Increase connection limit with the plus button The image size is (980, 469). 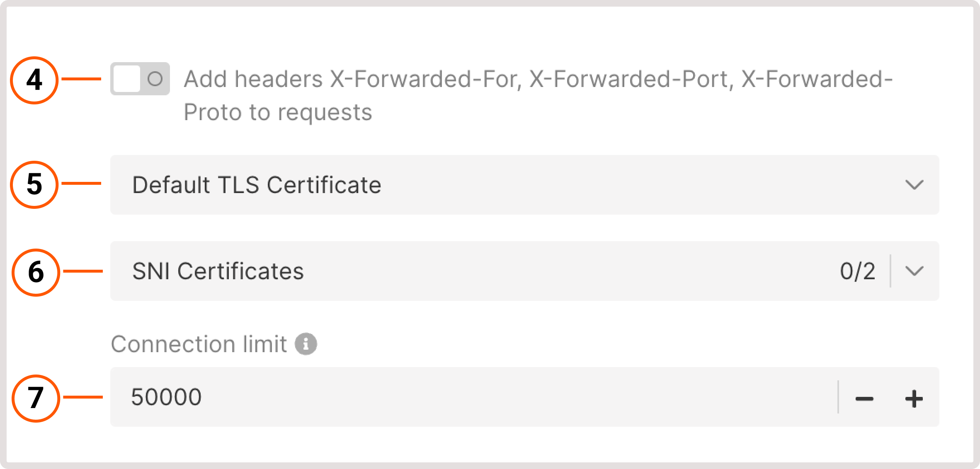[x=914, y=399]
